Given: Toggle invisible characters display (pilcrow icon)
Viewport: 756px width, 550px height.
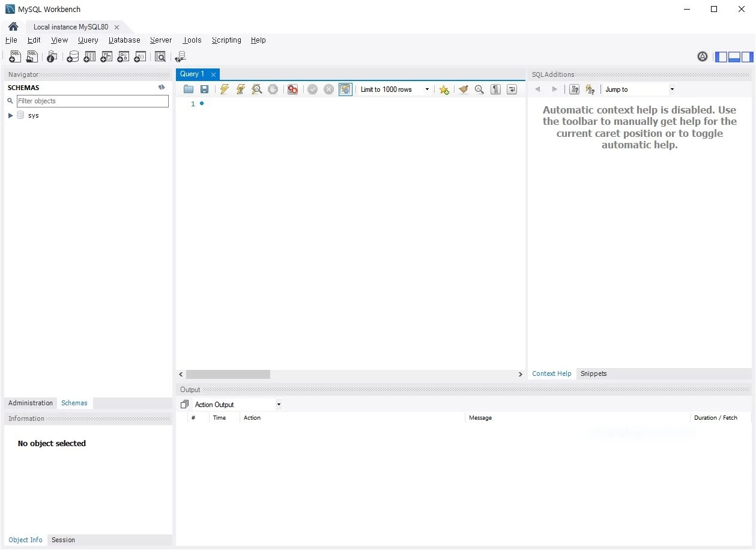Looking at the screenshot, I should (495, 89).
